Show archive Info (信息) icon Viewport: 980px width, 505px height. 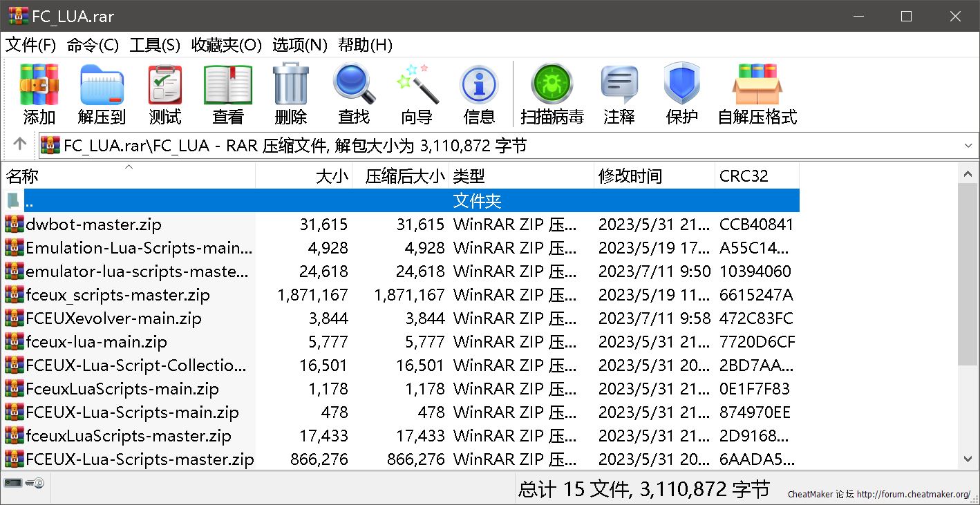[479, 85]
